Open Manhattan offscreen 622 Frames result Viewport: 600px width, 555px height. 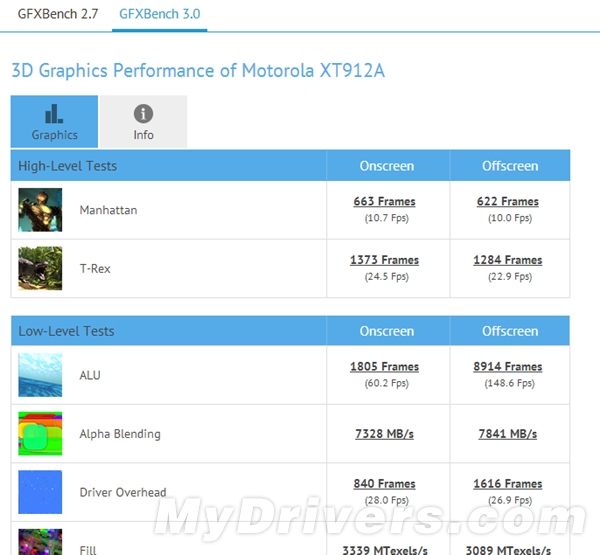pyautogui.click(x=508, y=201)
